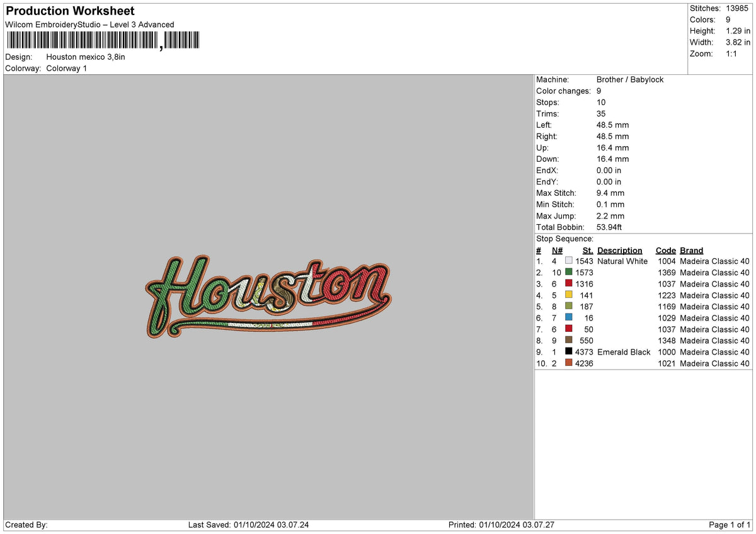Screen dimensions: 756x534
Task: Select the Production Worksheet title
Action: 70,11
